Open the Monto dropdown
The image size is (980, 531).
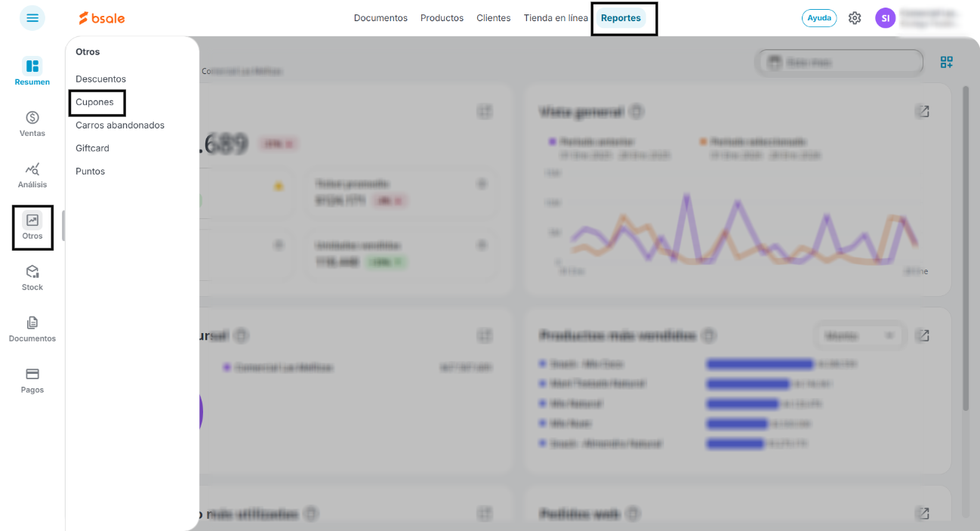[x=858, y=335]
